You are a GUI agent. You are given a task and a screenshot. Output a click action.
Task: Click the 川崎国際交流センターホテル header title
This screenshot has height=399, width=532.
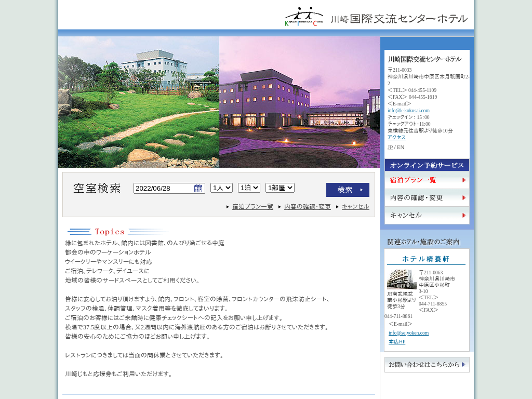[400, 18]
